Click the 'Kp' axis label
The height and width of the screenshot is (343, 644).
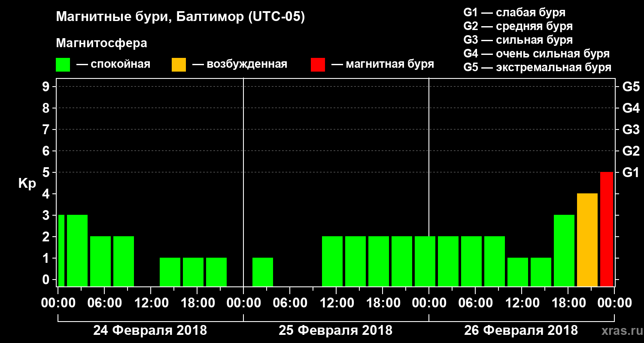click(x=27, y=184)
